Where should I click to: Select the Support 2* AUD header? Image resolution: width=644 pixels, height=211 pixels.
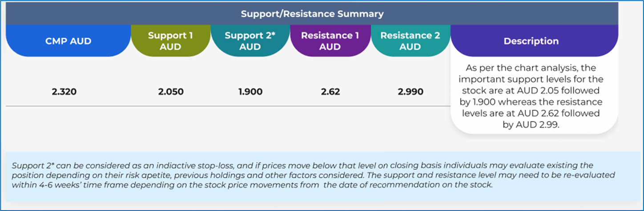pos(250,41)
